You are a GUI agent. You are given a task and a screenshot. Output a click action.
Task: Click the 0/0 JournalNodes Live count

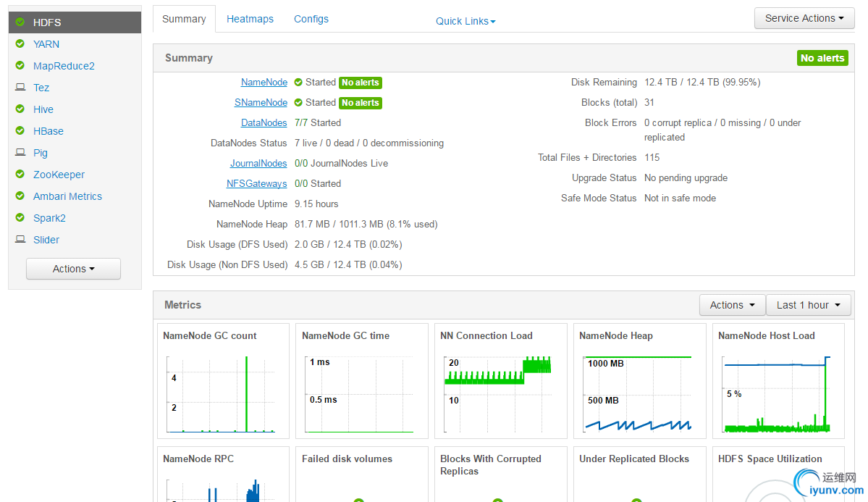click(300, 164)
